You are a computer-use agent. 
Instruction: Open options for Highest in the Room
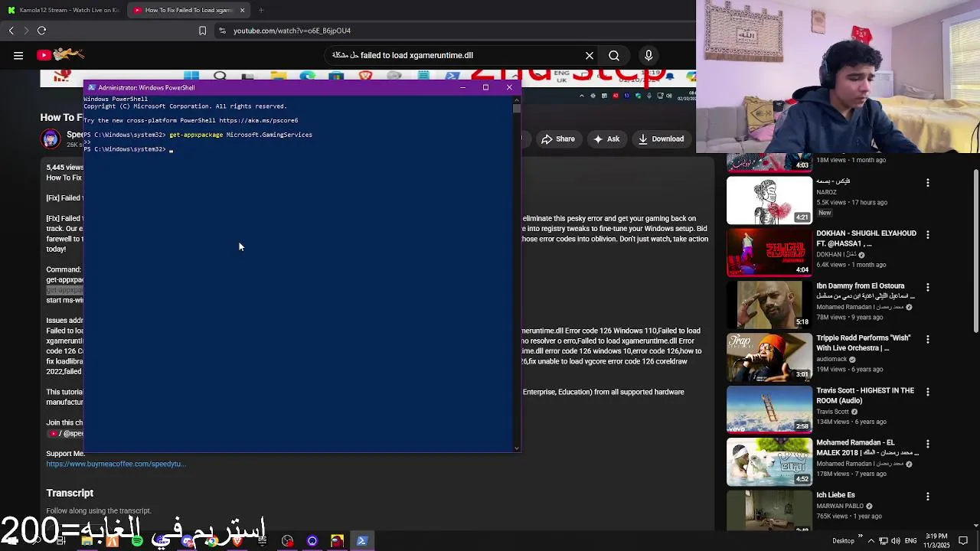pyautogui.click(x=928, y=393)
